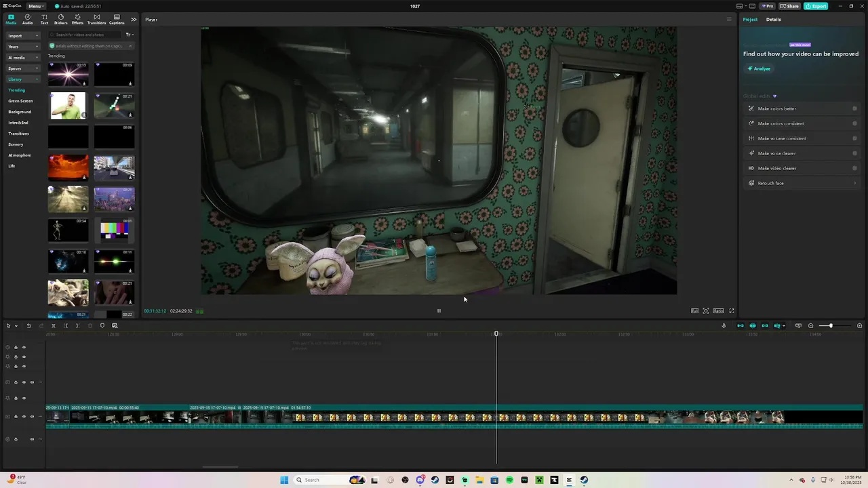Enable Make colors better toggle

(x=854, y=108)
